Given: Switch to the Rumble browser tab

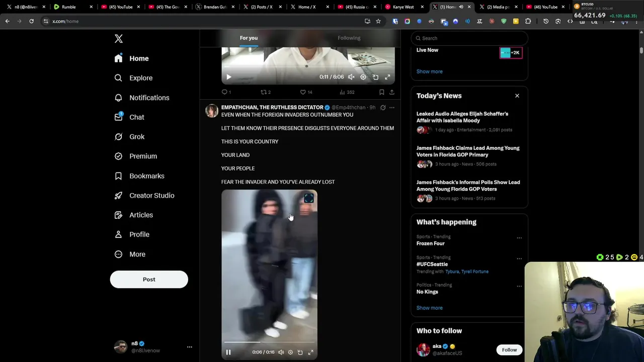Looking at the screenshot, I should pyautogui.click(x=73, y=7).
